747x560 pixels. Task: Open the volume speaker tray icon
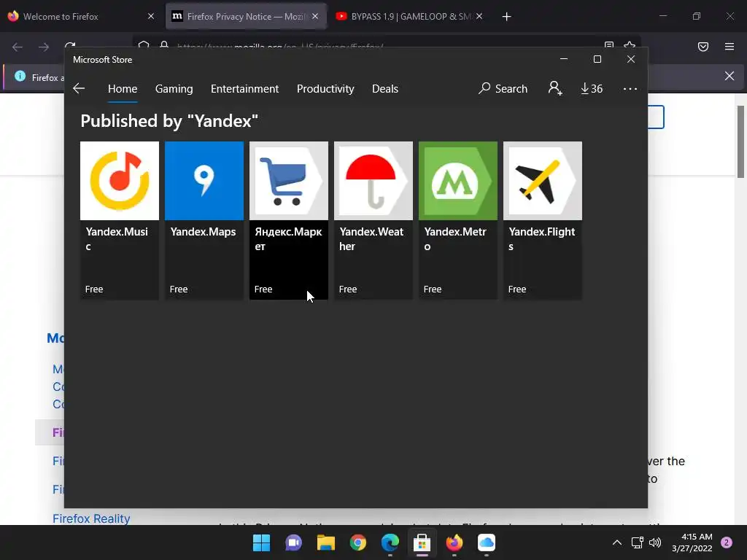coord(655,542)
